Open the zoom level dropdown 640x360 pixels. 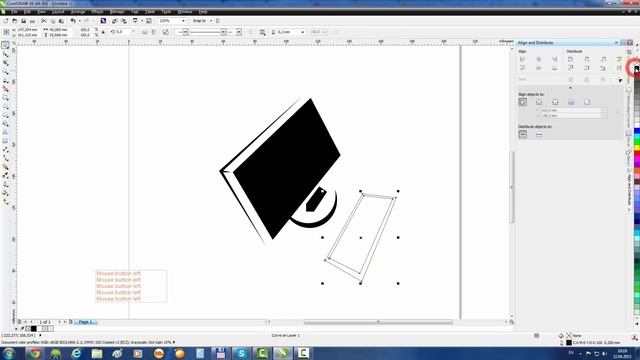click(183, 21)
